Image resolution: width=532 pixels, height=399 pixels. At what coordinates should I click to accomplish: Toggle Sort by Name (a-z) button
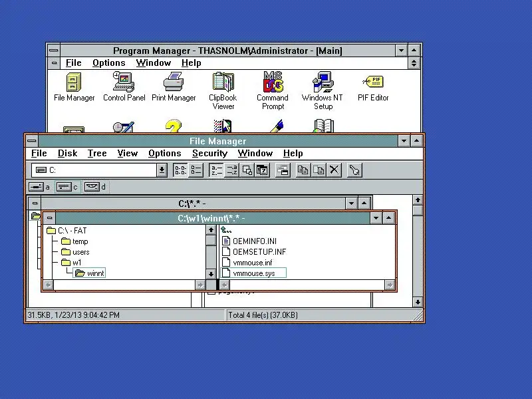tap(217, 170)
